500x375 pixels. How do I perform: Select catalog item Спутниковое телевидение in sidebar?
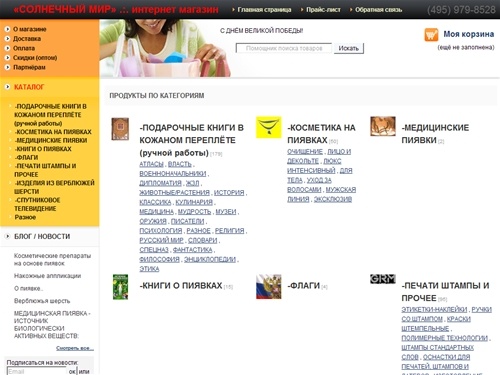[37, 204]
